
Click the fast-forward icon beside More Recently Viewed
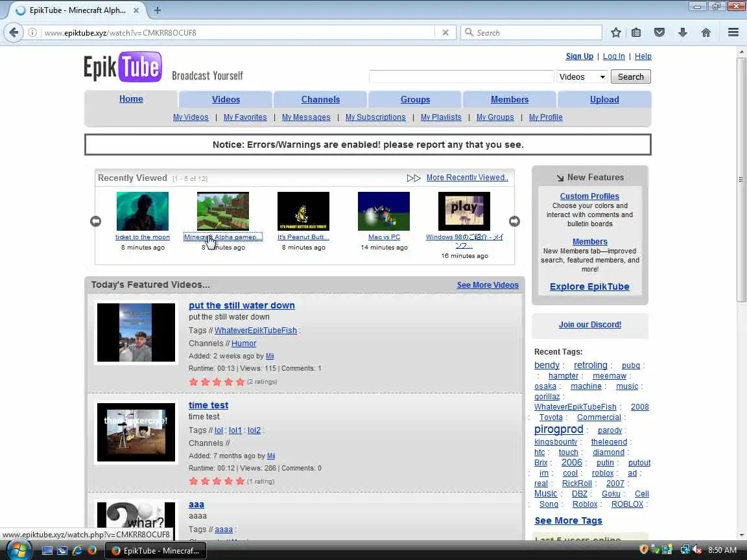414,178
